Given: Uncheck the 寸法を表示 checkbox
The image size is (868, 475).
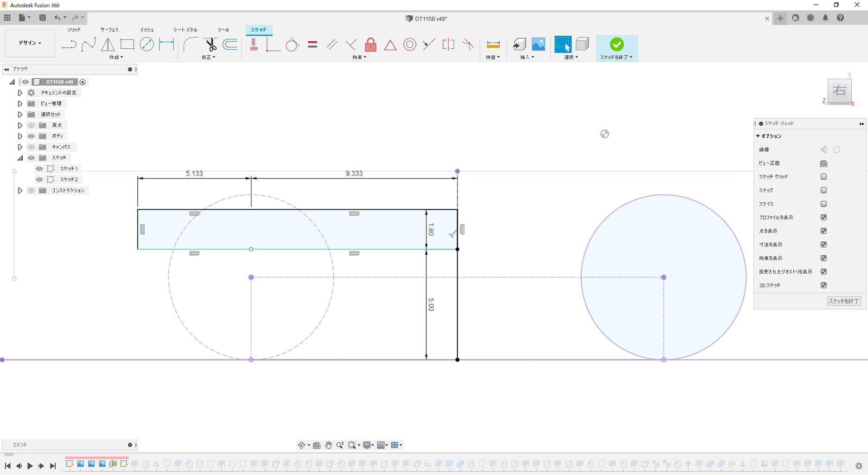Looking at the screenshot, I should 823,244.
